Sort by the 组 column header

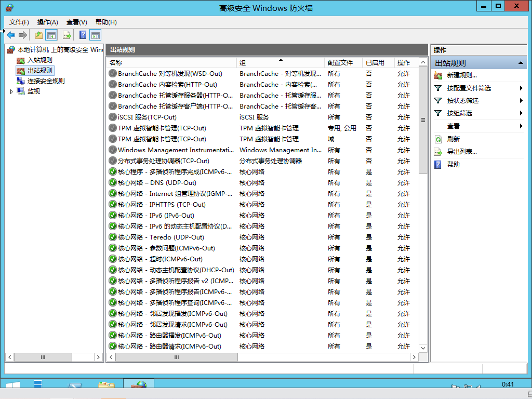(x=281, y=63)
